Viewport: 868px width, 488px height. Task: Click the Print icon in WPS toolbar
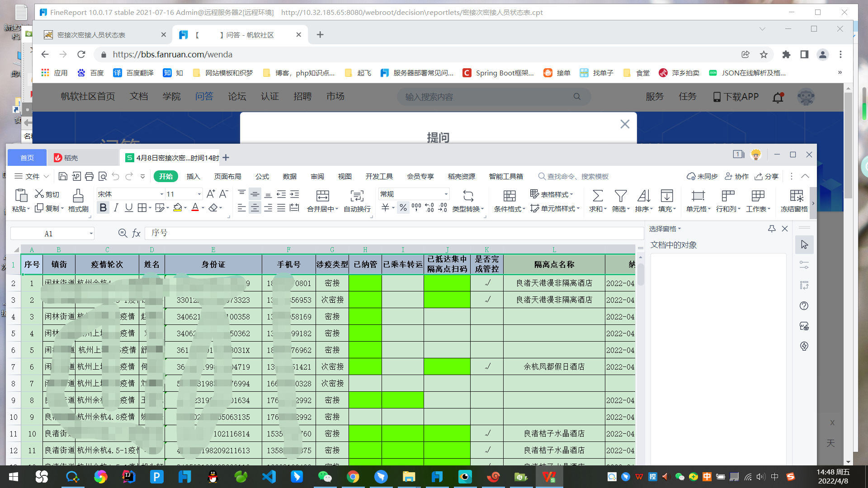pos(89,176)
